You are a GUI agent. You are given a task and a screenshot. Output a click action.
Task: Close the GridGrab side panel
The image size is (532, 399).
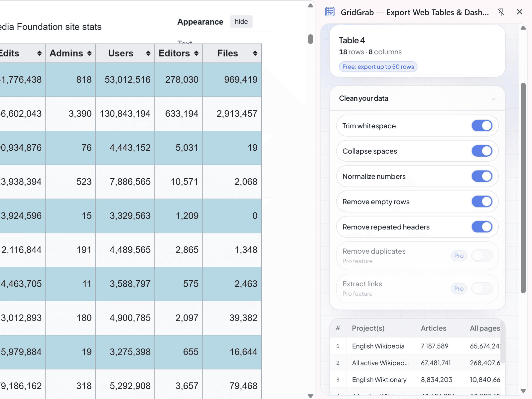(519, 12)
